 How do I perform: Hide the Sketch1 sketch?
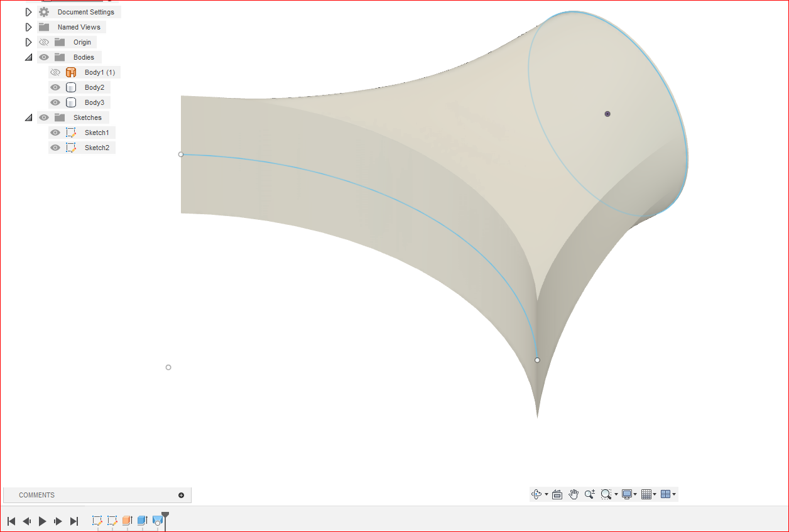[x=55, y=132]
